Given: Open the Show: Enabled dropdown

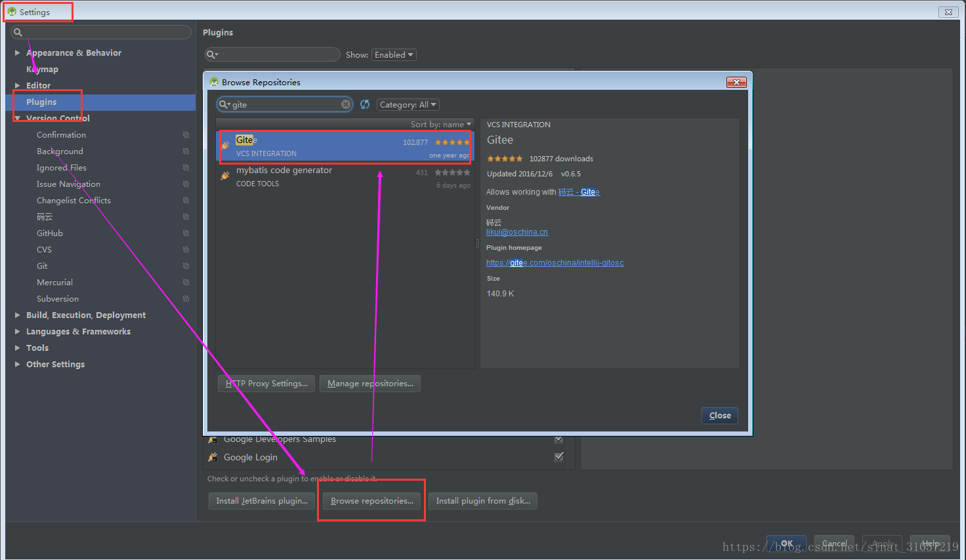Looking at the screenshot, I should point(394,54).
